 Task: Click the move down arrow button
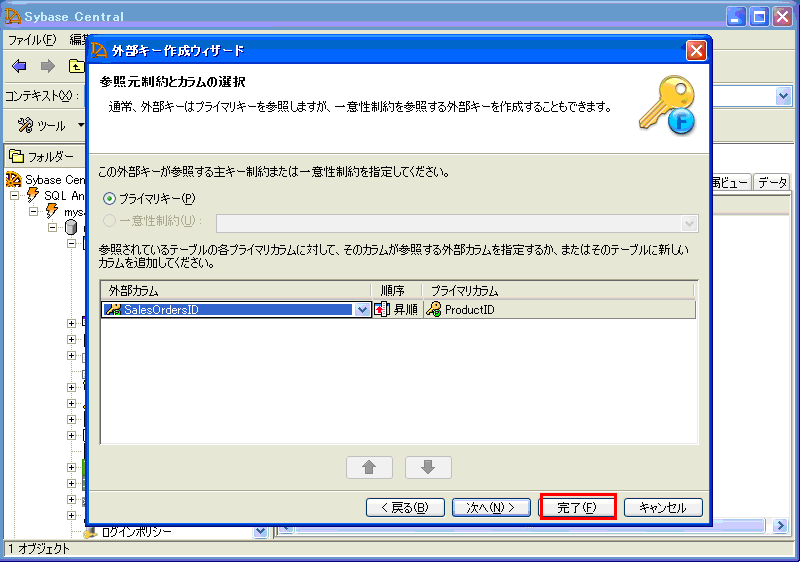pyautogui.click(x=428, y=467)
